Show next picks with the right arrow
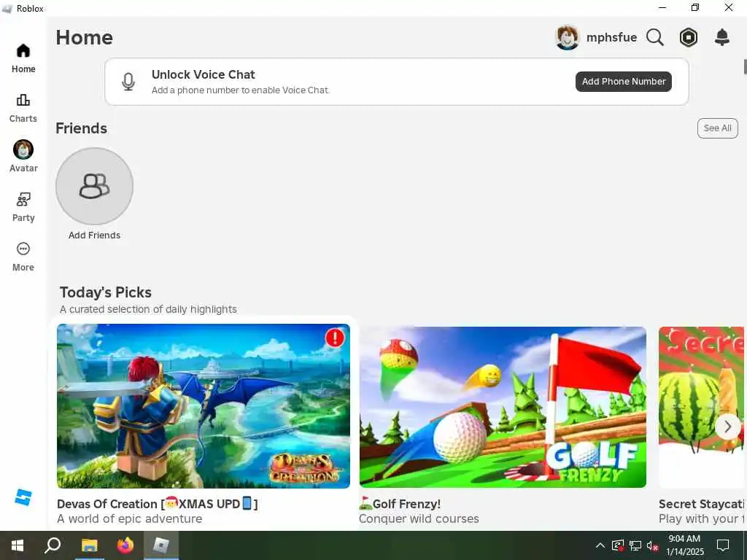 click(727, 427)
